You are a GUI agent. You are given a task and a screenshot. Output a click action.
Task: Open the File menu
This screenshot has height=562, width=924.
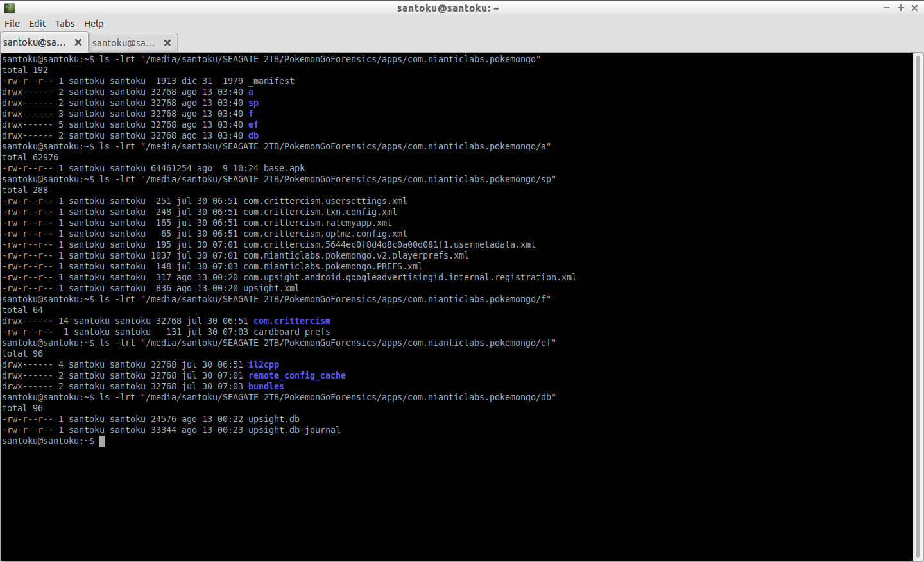(12, 24)
